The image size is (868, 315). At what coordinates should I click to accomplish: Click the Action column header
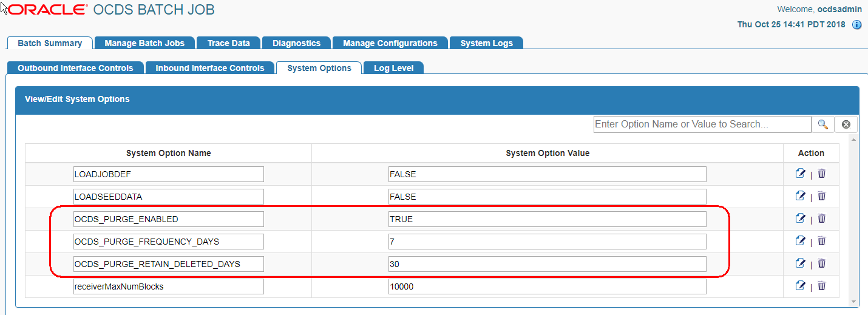tap(811, 153)
